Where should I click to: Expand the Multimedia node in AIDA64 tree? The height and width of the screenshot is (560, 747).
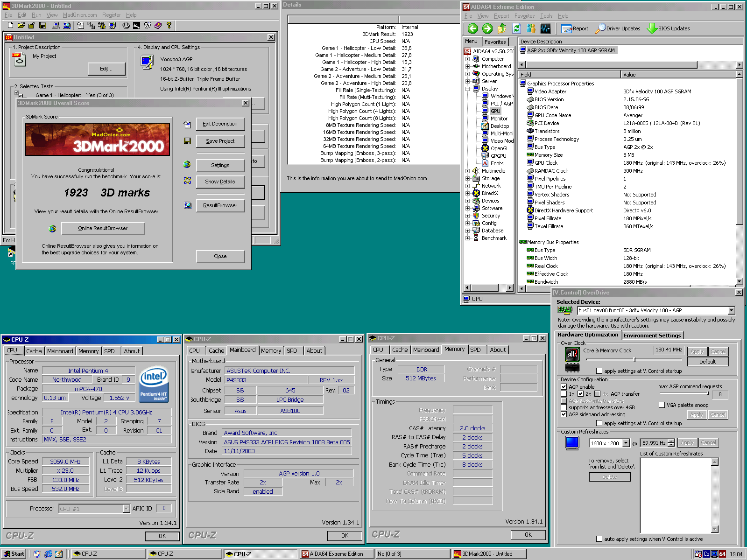(x=467, y=171)
